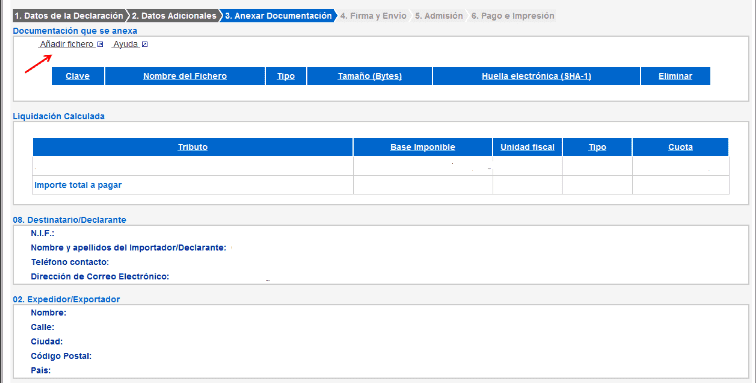Click Huella electrónica (SHA-1) header
Screen dimensions: 756x383
click(536, 76)
